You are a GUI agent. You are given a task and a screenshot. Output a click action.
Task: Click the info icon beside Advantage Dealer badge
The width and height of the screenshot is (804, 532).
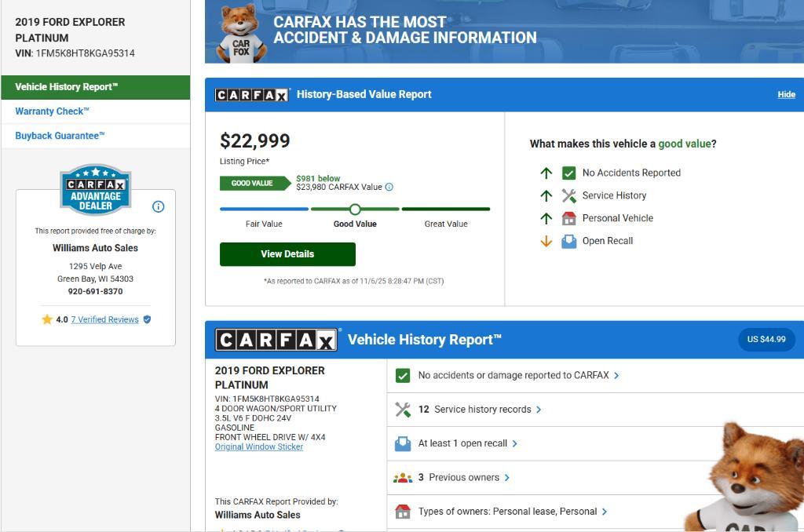[x=158, y=206]
